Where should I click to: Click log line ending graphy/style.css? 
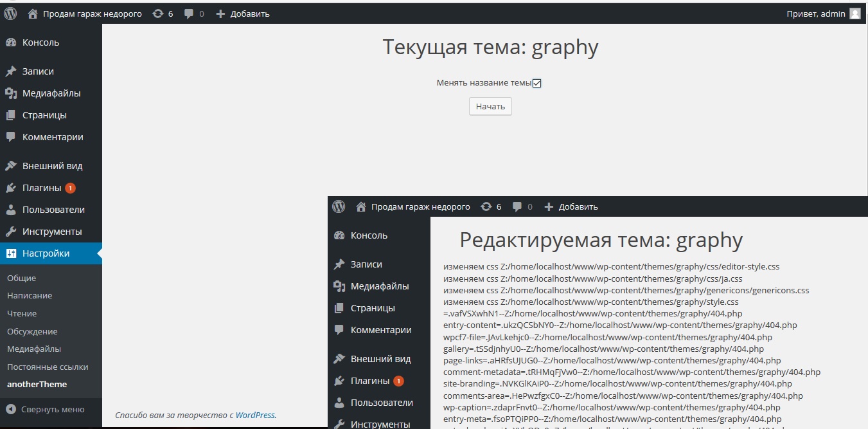591,302
